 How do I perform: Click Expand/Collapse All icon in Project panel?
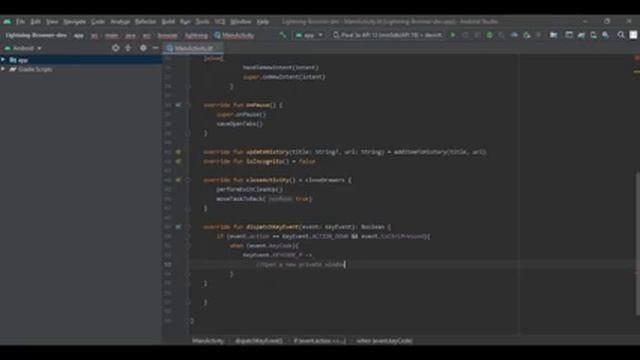(x=128, y=48)
